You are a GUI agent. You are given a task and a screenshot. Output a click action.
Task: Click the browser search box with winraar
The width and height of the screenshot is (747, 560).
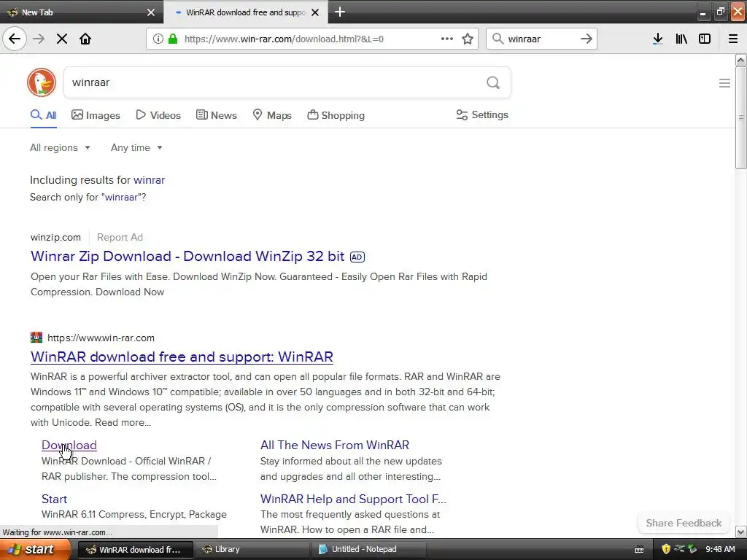(x=541, y=39)
